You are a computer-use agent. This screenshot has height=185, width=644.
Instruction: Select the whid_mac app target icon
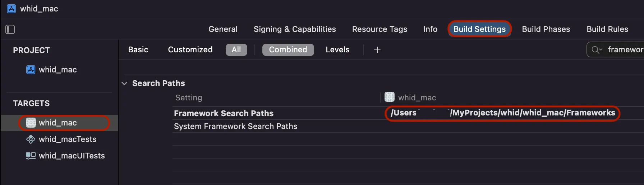(31, 123)
